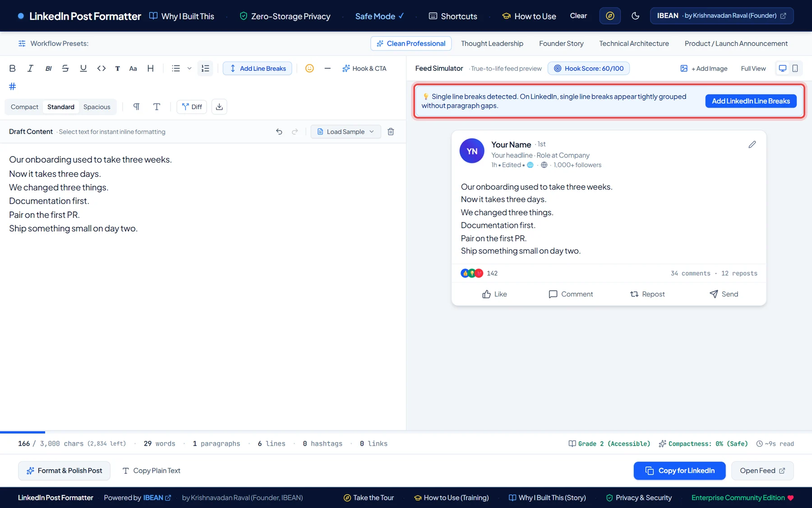
Task: Redo the draft edit
Action: 295,132
